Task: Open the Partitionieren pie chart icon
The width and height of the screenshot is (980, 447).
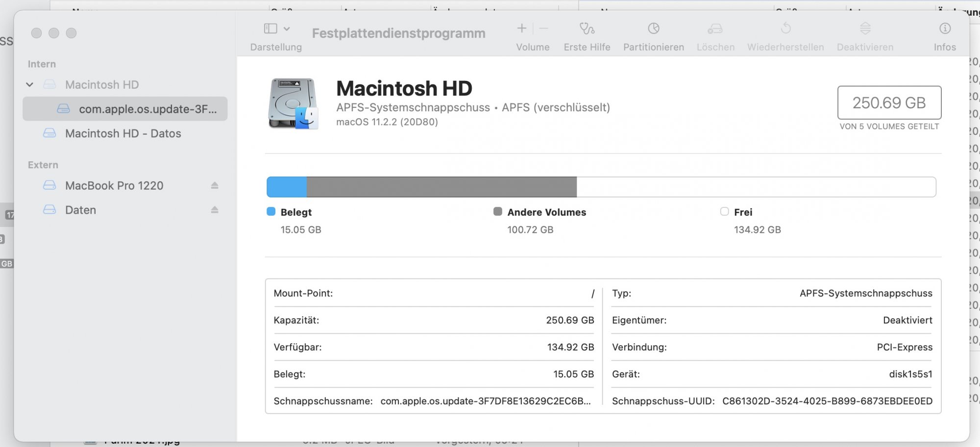Action: (x=654, y=28)
